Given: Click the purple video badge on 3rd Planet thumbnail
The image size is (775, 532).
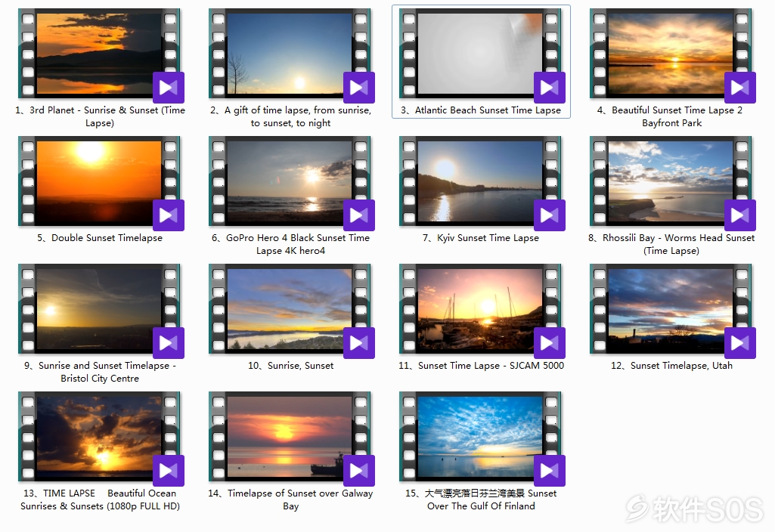Looking at the screenshot, I should pyautogui.click(x=169, y=88).
